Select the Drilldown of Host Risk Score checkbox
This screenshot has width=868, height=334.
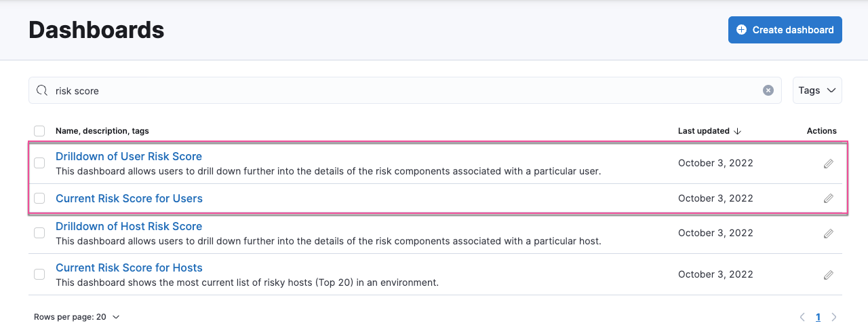tap(39, 233)
